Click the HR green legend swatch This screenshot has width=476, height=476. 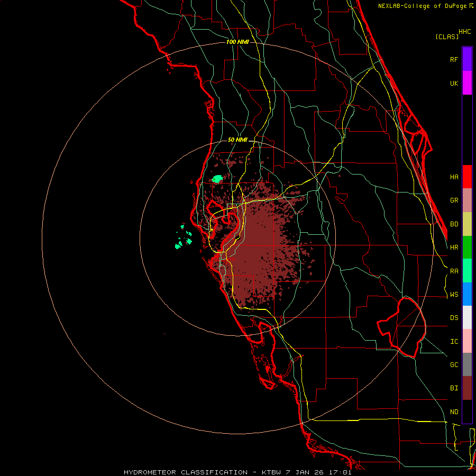click(467, 248)
